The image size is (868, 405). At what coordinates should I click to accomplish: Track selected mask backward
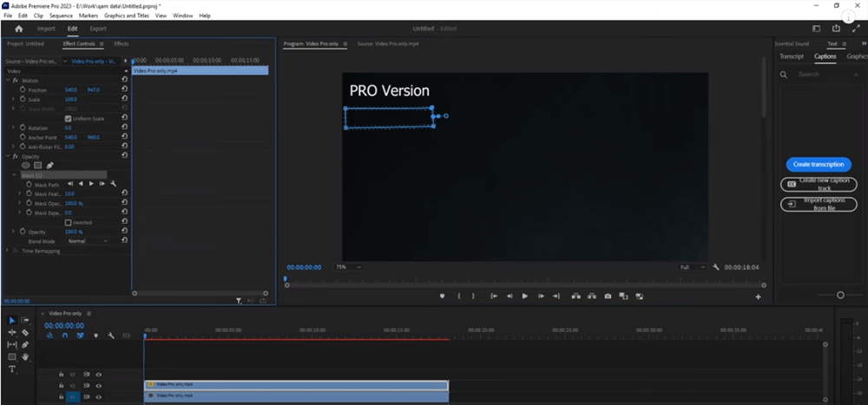coord(81,184)
